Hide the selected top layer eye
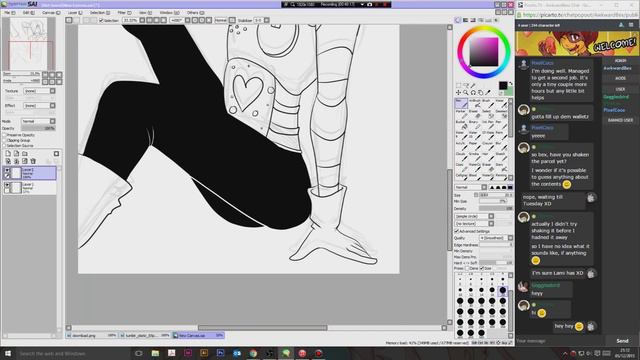640x360 pixels. pos(7,170)
